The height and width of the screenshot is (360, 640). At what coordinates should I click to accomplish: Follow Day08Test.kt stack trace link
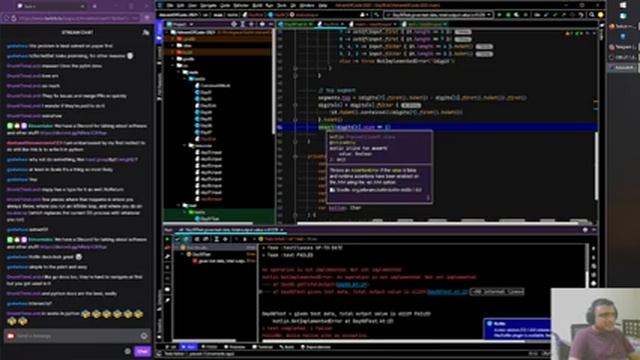(447, 292)
